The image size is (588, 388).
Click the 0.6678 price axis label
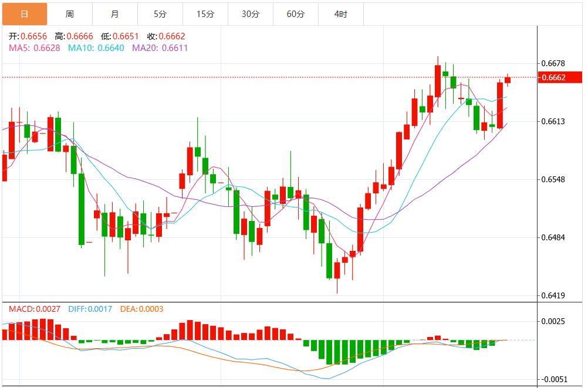coord(553,63)
